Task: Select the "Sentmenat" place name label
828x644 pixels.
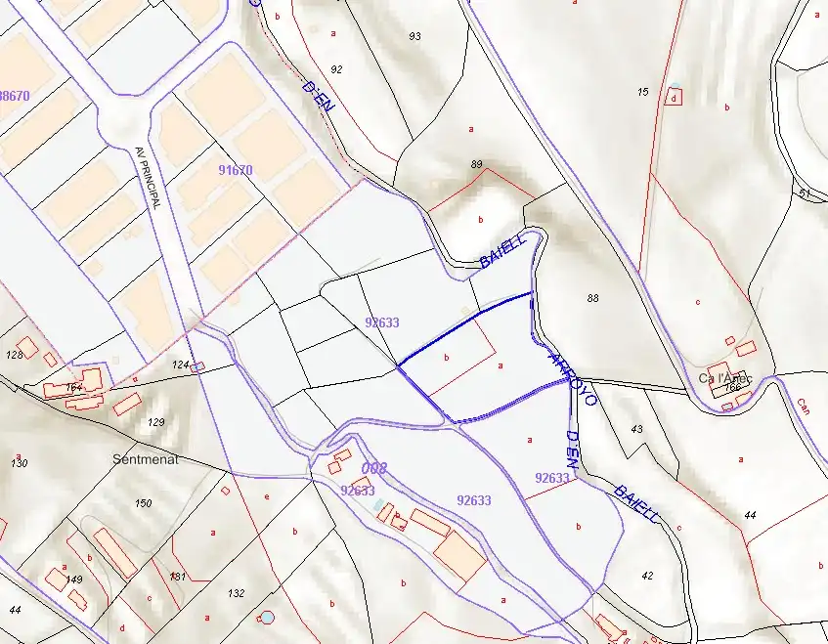Action: [x=146, y=459]
